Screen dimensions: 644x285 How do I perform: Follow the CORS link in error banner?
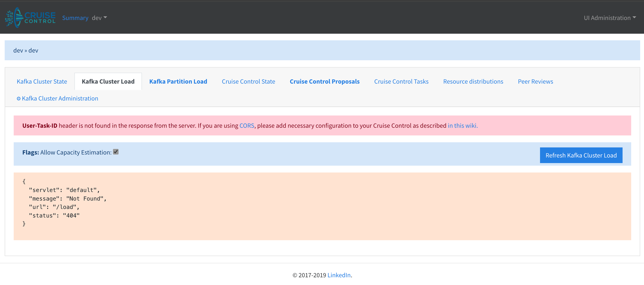point(247,125)
